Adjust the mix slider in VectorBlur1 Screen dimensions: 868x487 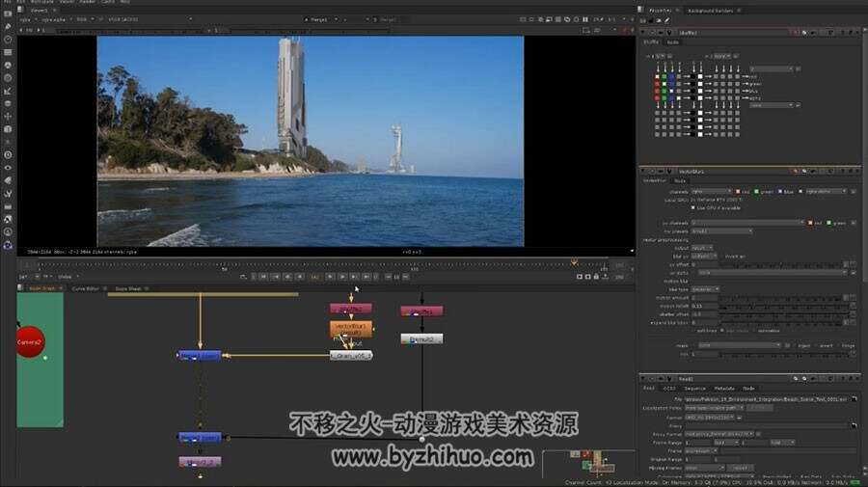[x=783, y=354]
